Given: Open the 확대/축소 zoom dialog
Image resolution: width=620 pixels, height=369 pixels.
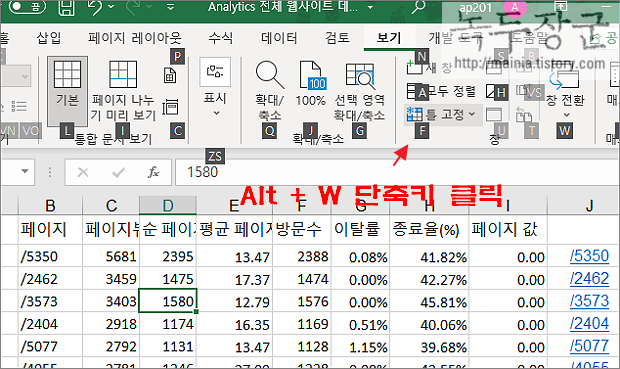Looking at the screenshot, I should pyautogui.click(x=270, y=91).
